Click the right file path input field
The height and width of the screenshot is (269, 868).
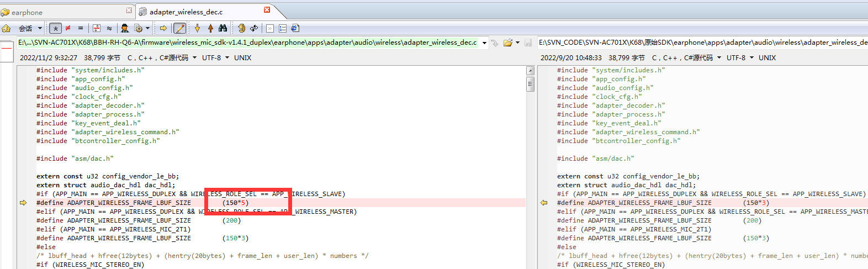coord(703,43)
